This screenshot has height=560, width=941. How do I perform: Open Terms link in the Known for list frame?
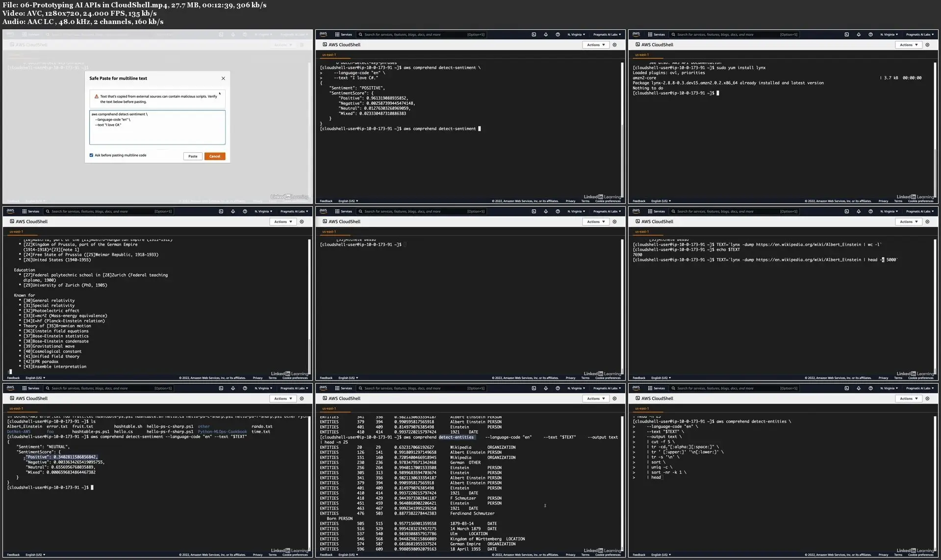pyautogui.click(x=273, y=378)
